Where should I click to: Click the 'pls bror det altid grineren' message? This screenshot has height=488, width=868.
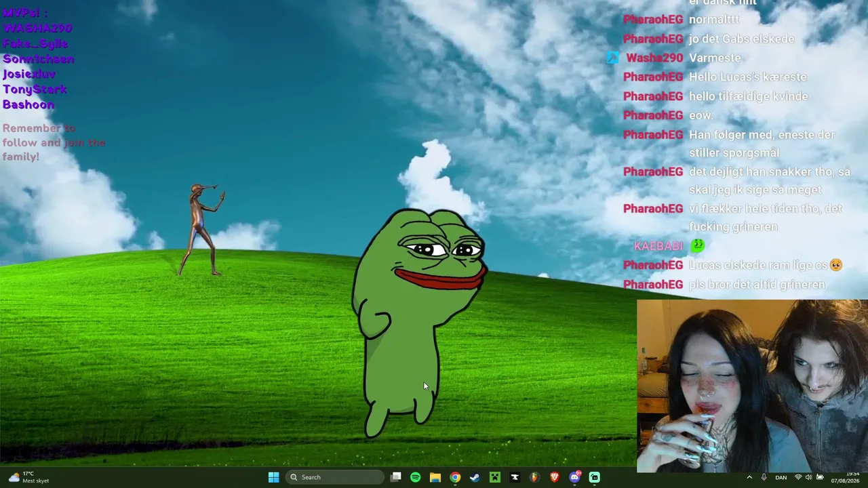(x=757, y=285)
